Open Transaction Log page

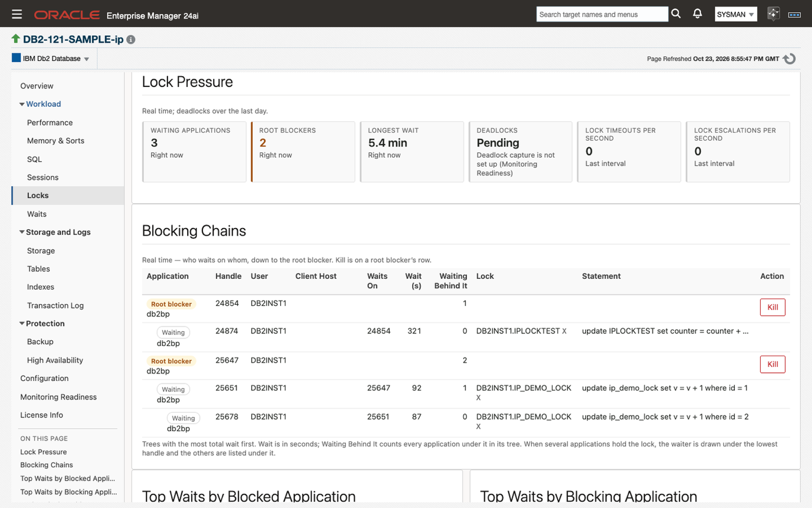click(x=55, y=305)
